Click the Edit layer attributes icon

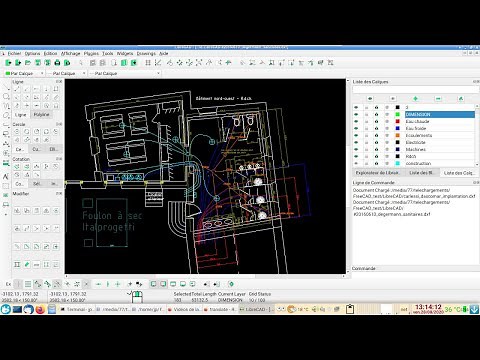(x=461, y=99)
